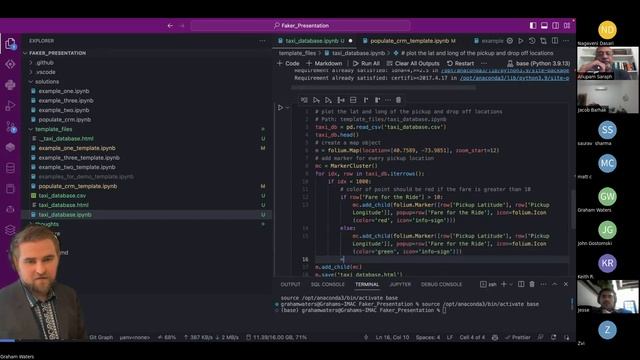
Task: Click Ln 16, Col 10 status bar item
Action: coord(392,338)
